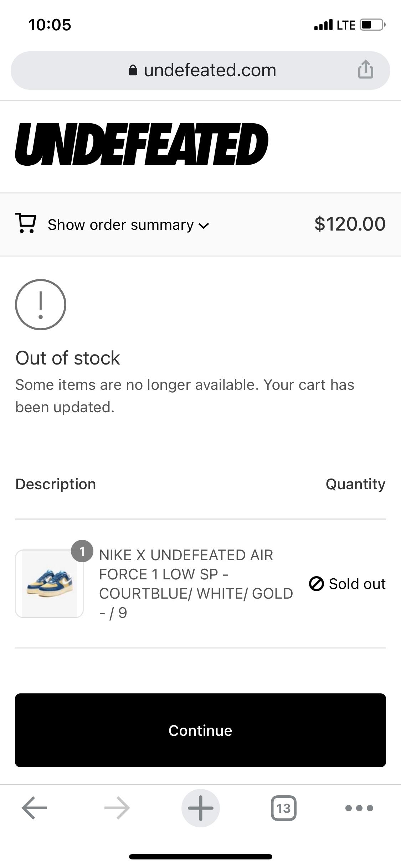The height and width of the screenshot is (868, 401).
Task: Open the three-dot browser menu
Action: click(x=359, y=808)
